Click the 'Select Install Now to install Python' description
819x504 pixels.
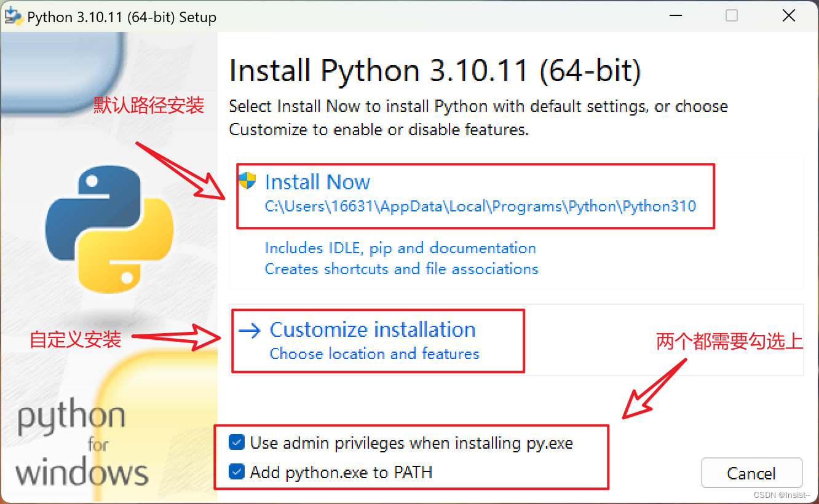(x=478, y=118)
